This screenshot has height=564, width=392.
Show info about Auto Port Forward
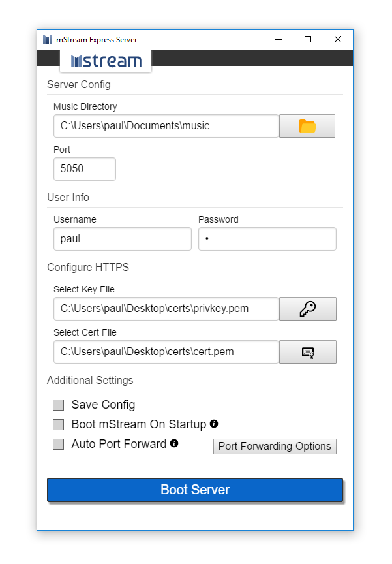(174, 443)
